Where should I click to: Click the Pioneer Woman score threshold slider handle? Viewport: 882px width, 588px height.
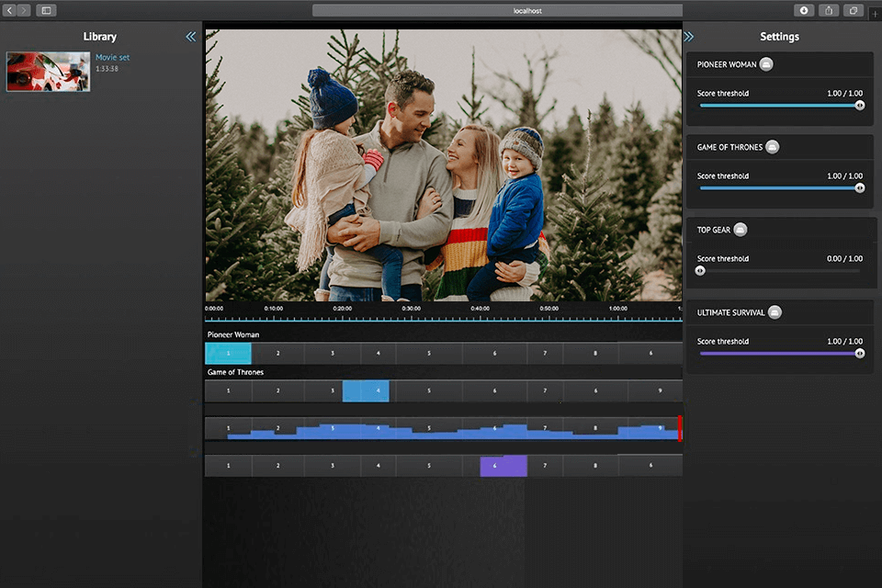point(860,106)
